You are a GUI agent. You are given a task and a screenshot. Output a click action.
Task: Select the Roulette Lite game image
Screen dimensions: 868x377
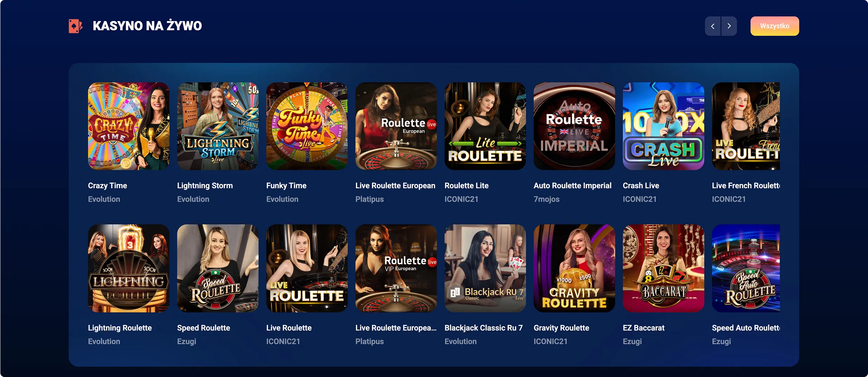click(x=485, y=126)
